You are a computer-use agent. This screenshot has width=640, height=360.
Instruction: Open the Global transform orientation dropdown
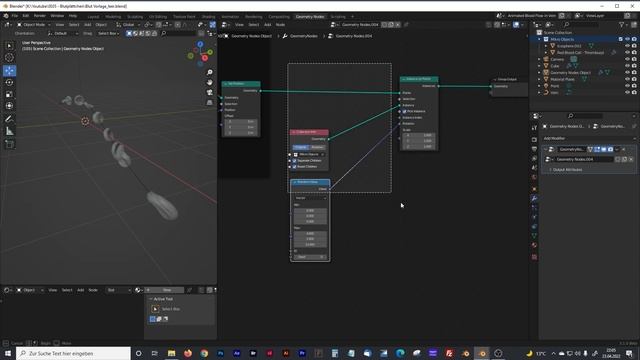pyautogui.click(x=128, y=25)
